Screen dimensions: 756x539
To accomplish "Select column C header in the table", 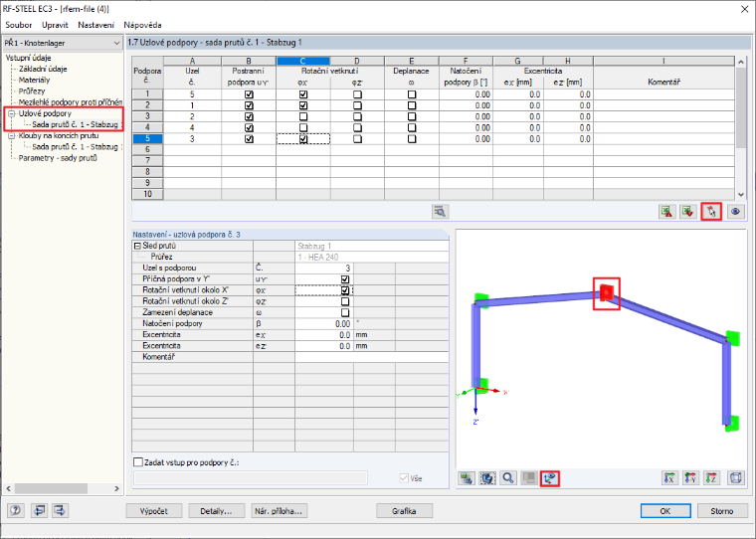I will (x=302, y=61).
